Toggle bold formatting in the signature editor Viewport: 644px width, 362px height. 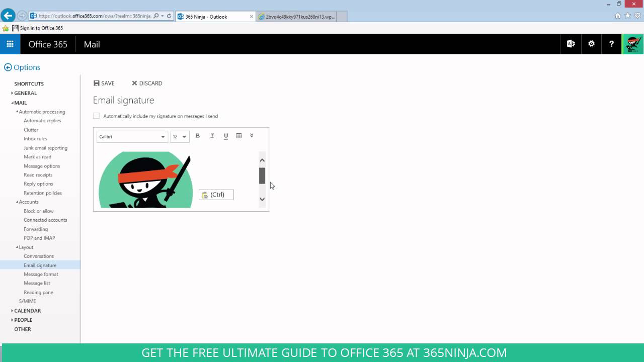coord(197,136)
